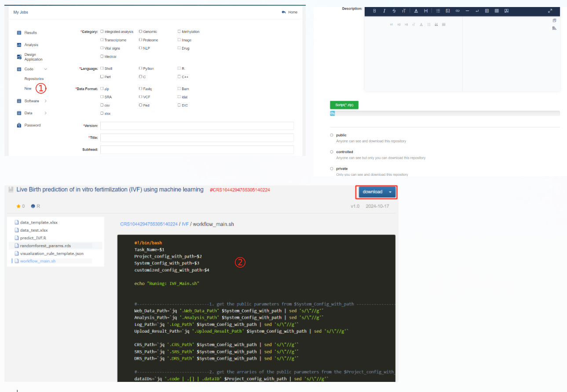The width and height of the screenshot is (567, 392).
Task: Open data_test.xlsx in file tree
Action: (x=34, y=230)
